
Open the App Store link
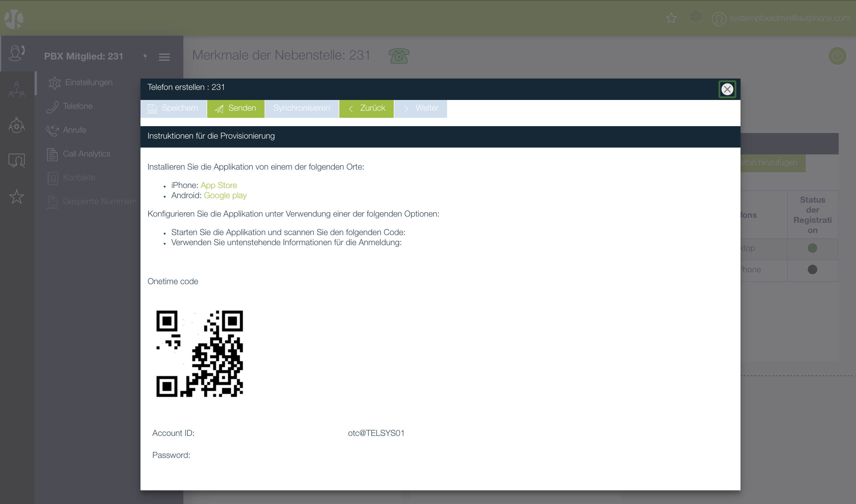[x=218, y=185]
